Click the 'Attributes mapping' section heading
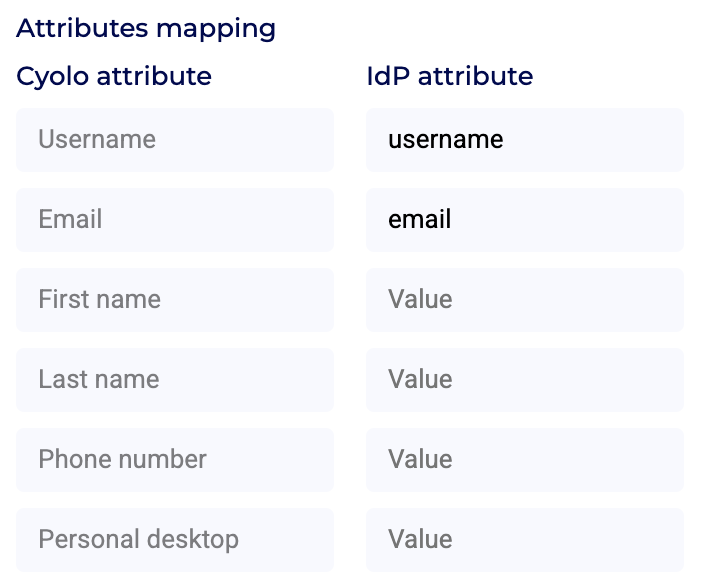Viewport: 702px width, 588px height. [146, 28]
